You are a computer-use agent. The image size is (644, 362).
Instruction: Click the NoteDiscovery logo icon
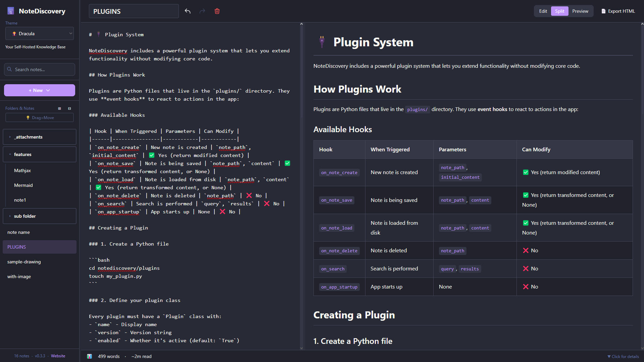pyautogui.click(x=11, y=11)
